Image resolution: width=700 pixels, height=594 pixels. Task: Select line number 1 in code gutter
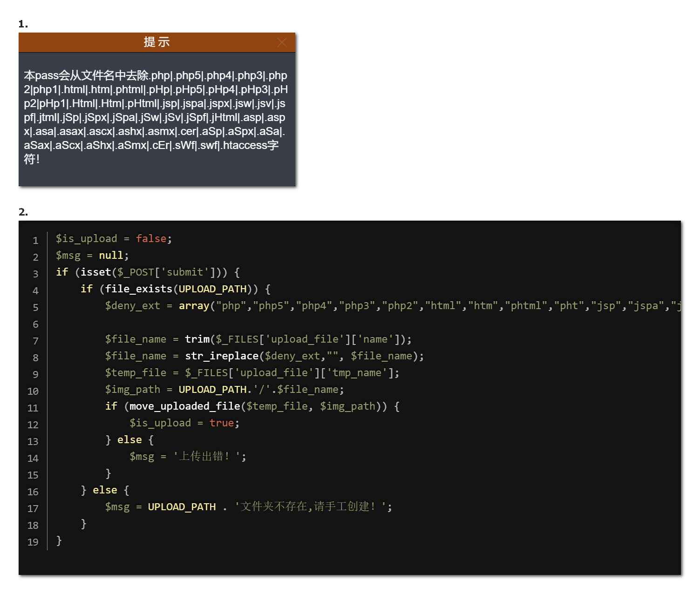click(x=35, y=240)
